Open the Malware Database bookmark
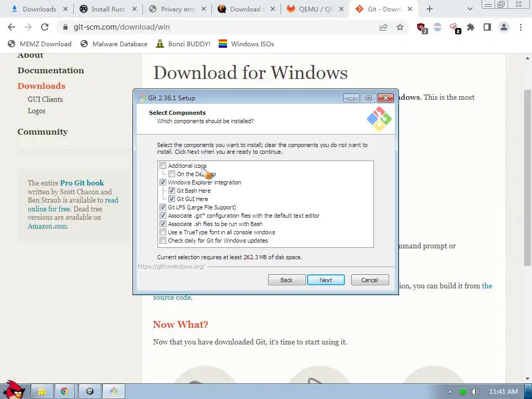 point(114,44)
